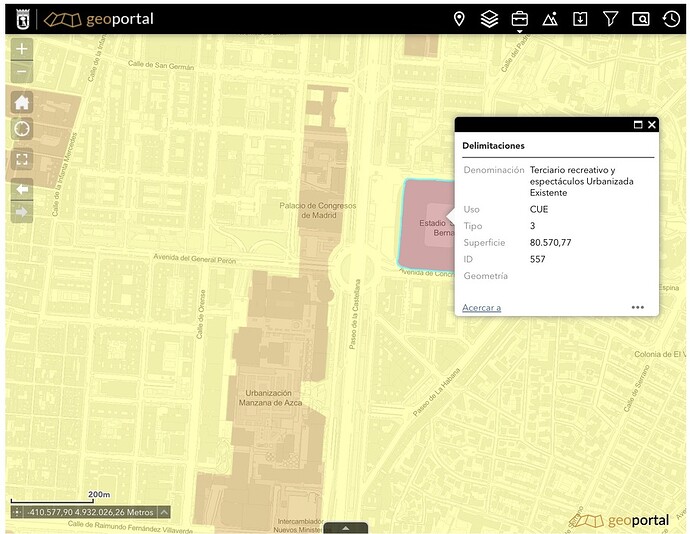Click the Geometría field label
690x534 pixels.
[485, 276]
